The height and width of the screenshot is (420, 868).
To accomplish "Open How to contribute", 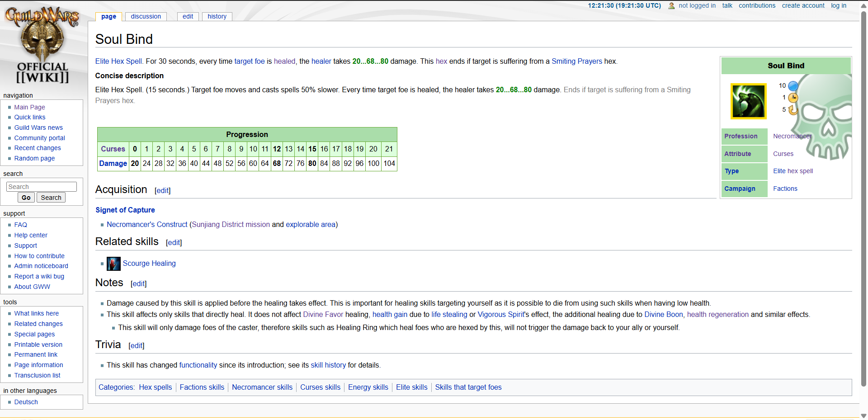I will tap(39, 256).
